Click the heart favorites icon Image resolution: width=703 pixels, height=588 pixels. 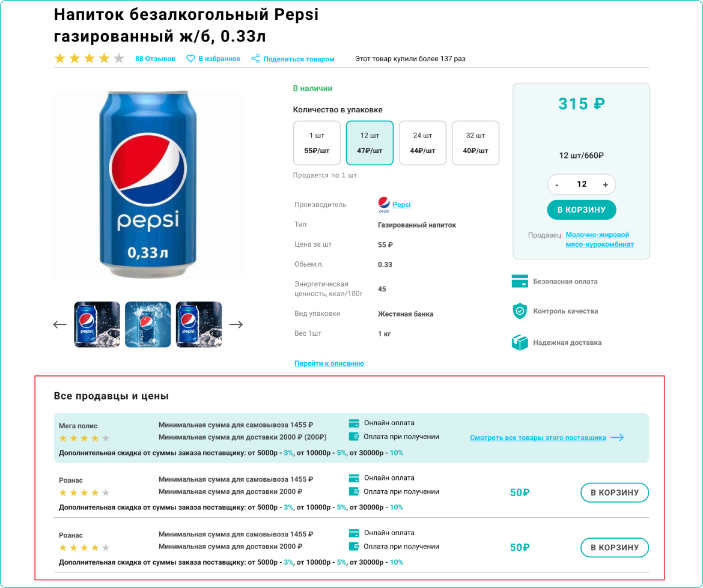tap(190, 59)
